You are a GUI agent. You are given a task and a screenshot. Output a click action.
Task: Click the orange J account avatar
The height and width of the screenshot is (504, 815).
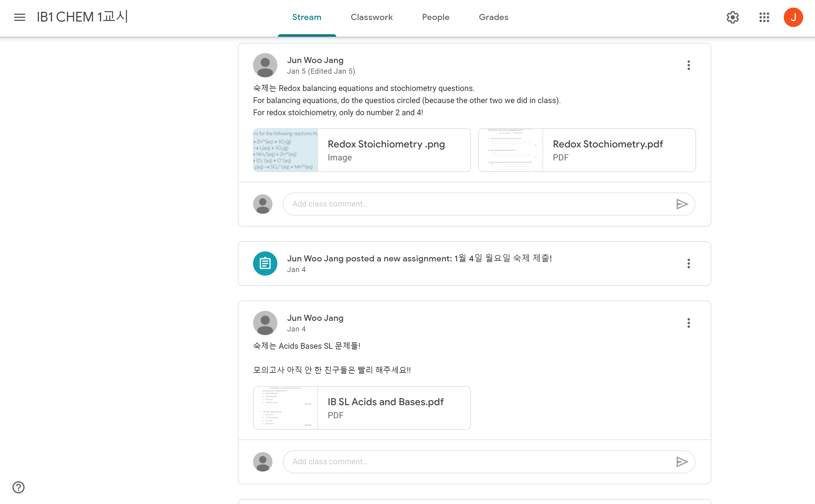pos(793,17)
